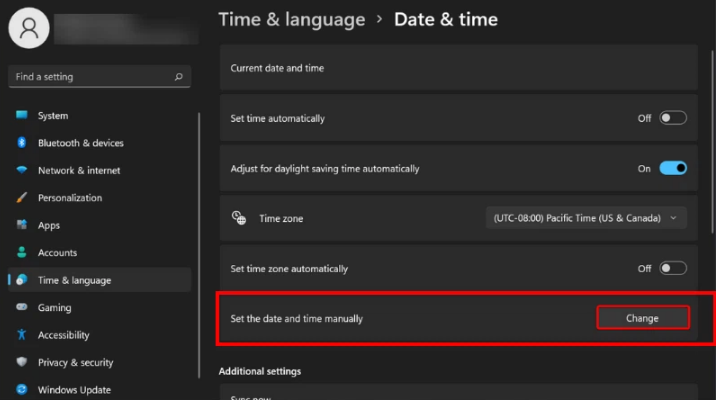Viewport: 716px width, 400px height.
Task: Go to Accessibility settings
Action: [x=100, y=334]
